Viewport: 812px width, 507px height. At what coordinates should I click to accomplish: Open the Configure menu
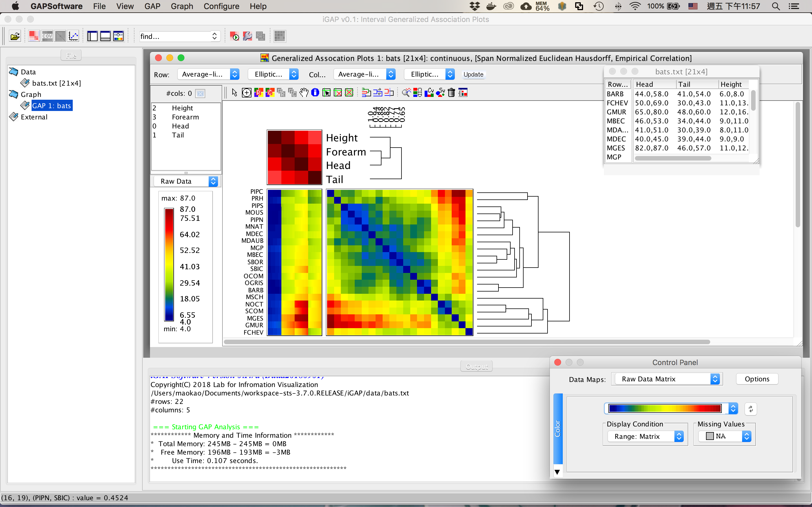(x=221, y=6)
